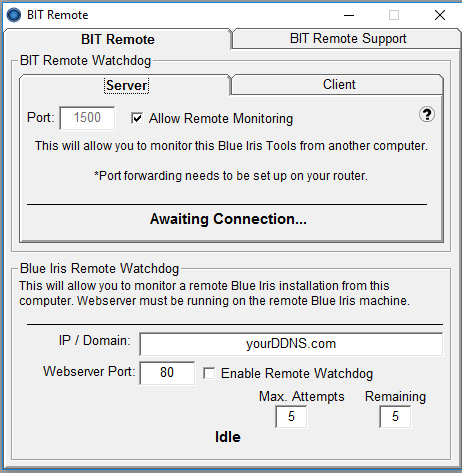
Task: Click the Remaining attempts field
Action: (x=395, y=416)
